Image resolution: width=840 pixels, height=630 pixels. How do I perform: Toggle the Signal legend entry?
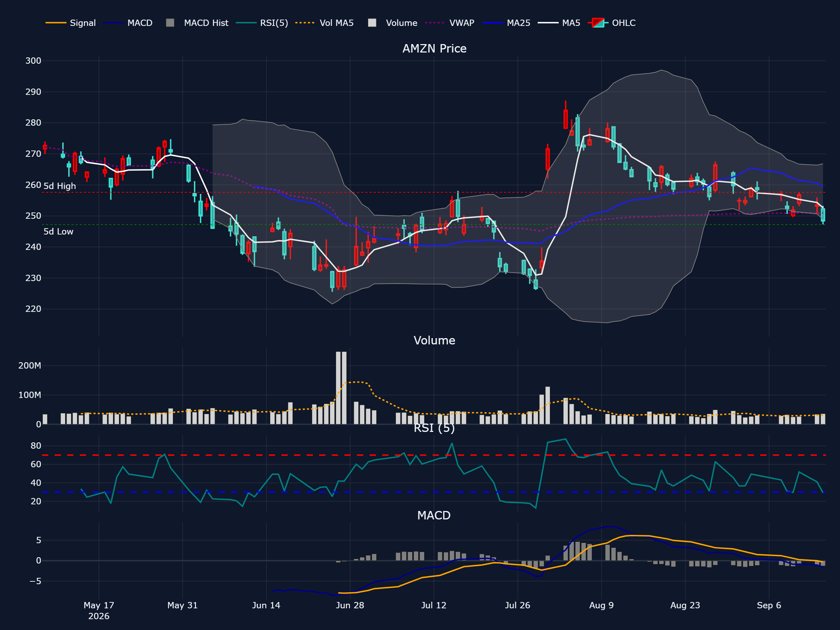[x=71, y=23]
